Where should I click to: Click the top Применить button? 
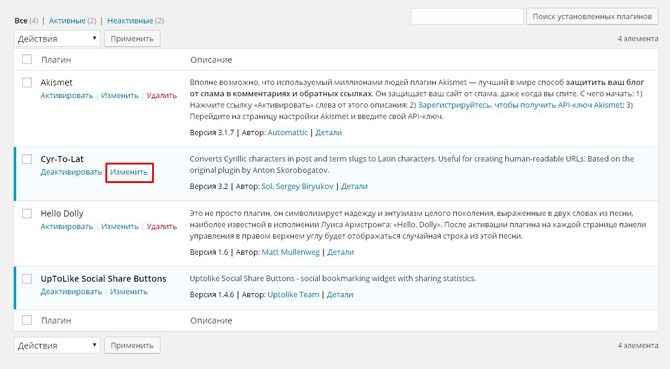(132, 38)
